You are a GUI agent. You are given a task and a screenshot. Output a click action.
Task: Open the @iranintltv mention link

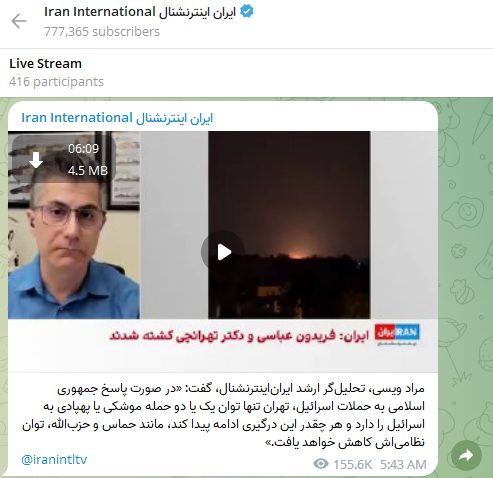click(x=54, y=459)
